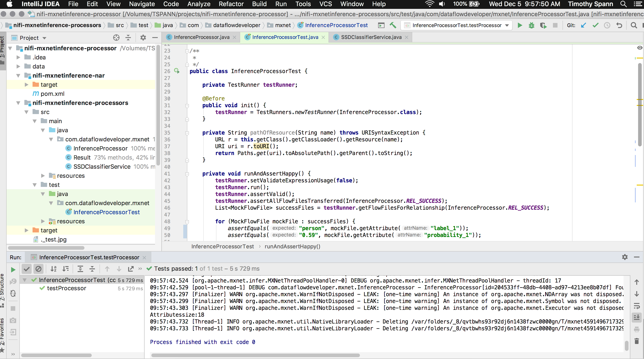Expand the data folder

coord(18,66)
